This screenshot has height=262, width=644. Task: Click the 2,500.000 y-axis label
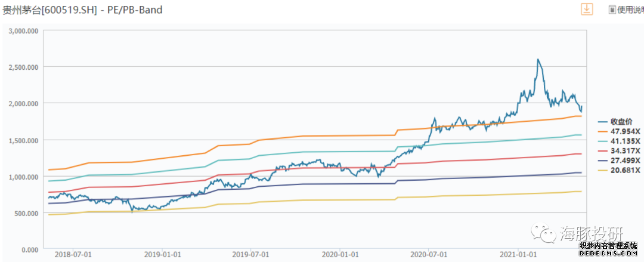tap(23, 67)
